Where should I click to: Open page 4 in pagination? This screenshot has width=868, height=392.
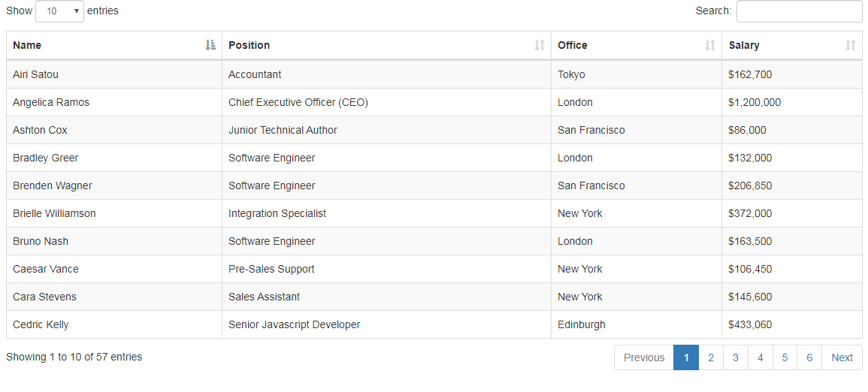coord(761,357)
